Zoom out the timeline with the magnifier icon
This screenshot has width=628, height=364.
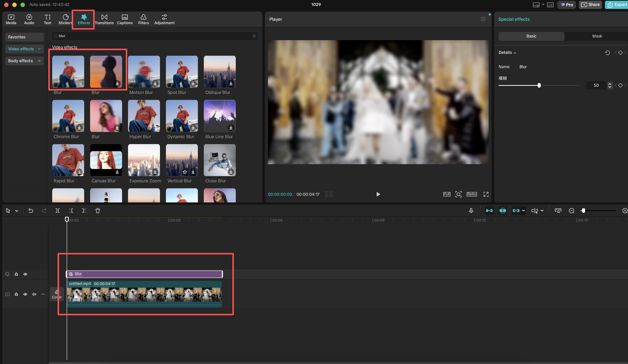[x=572, y=211]
